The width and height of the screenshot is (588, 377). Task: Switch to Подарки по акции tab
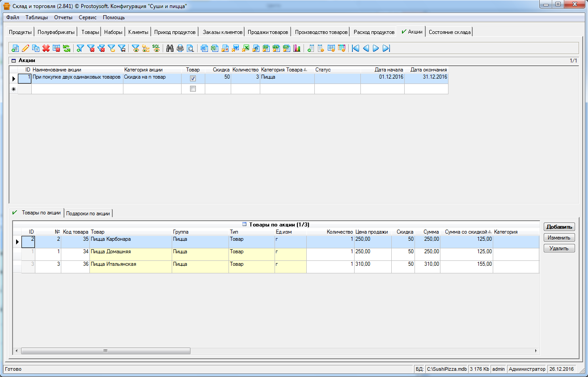pyautogui.click(x=88, y=214)
